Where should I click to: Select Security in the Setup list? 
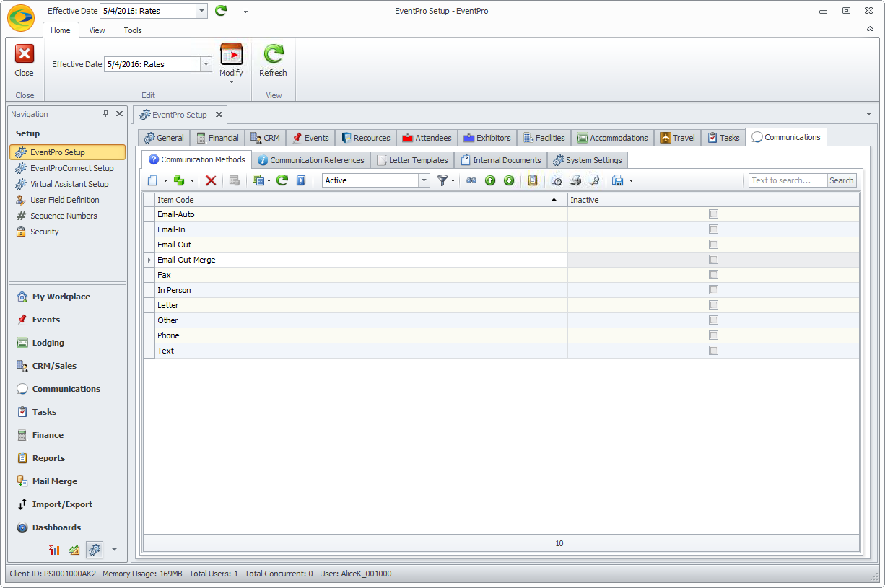(68, 232)
